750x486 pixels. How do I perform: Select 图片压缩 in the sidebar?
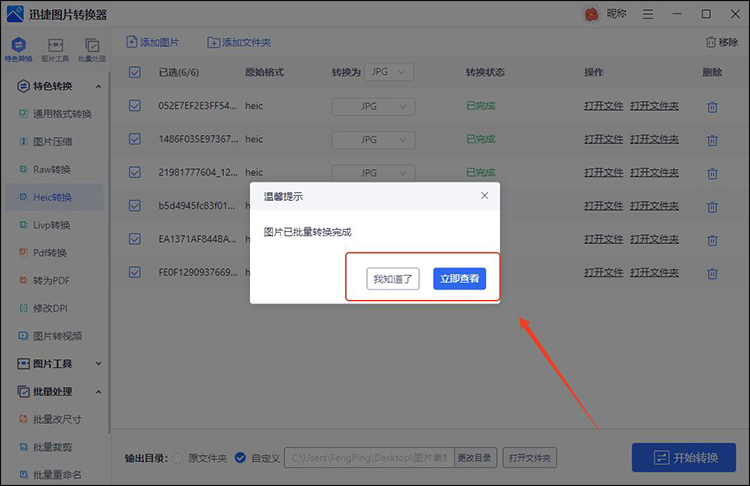click(55, 142)
